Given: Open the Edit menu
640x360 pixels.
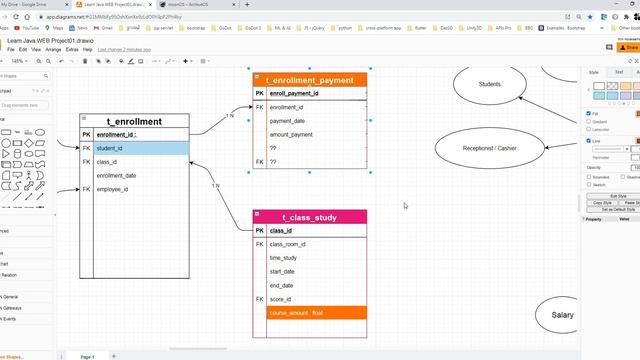Looking at the screenshot, I should [x=23, y=49].
